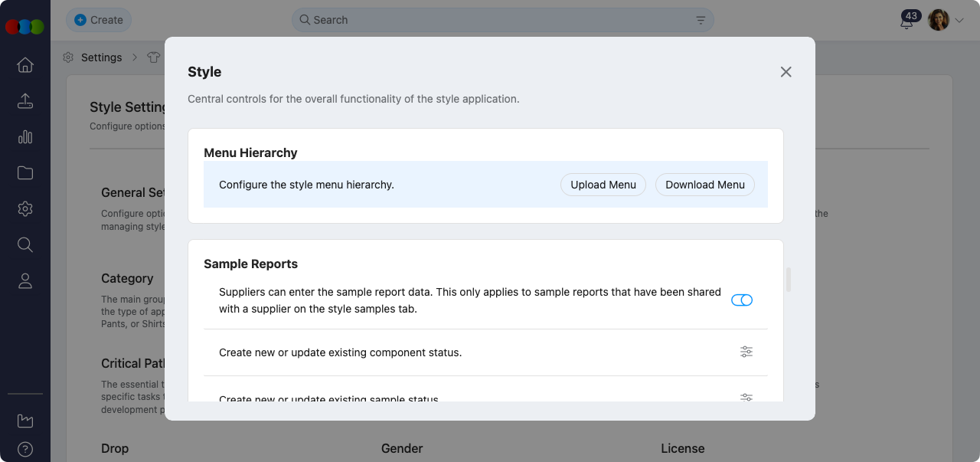Screen dimensions: 980x462
Task: Open the upload icon in the sidebar
Action: [x=25, y=101]
